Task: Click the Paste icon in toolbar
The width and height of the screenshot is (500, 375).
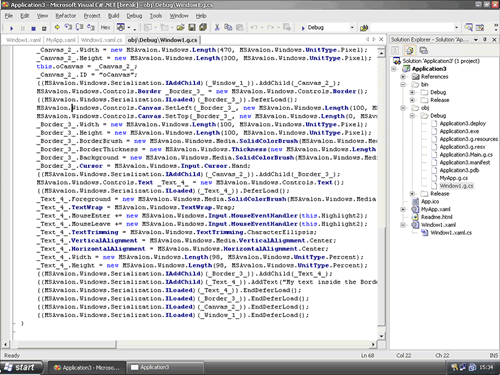Action: (x=239, y=27)
